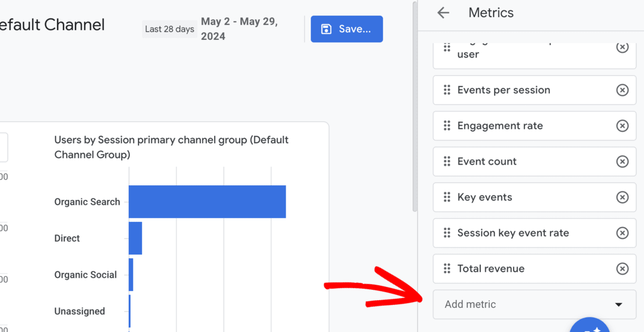The image size is (644, 332).
Task: Remove the Event count metric
Action: (x=622, y=162)
